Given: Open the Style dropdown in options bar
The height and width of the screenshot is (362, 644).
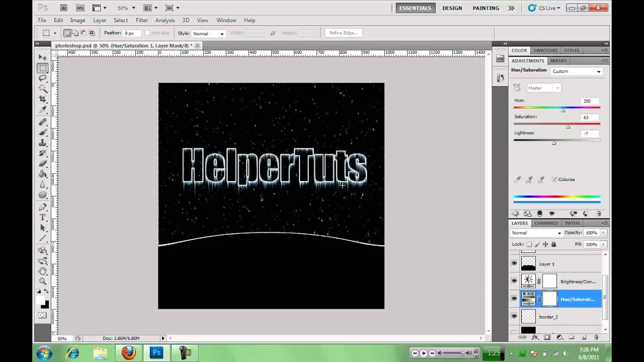Looking at the screenshot, I should coord(208,34).
